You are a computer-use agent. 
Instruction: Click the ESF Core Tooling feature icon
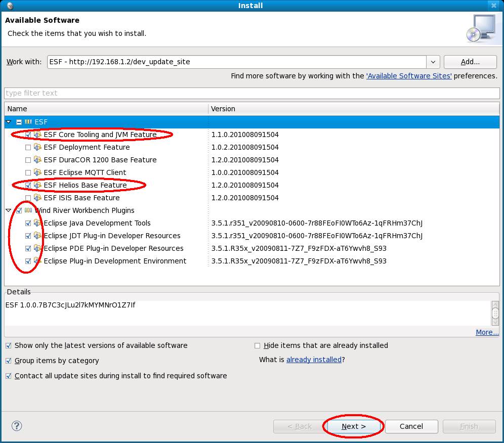(37, 135)
